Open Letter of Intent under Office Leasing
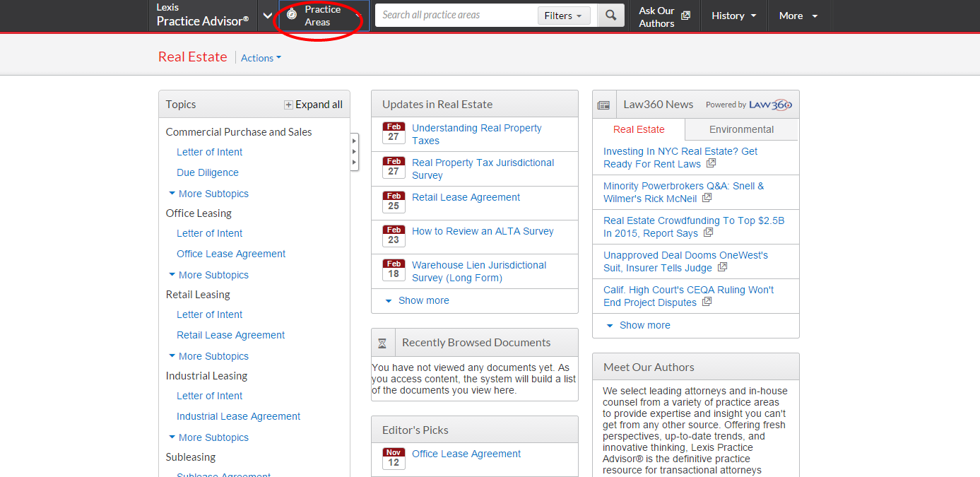 pyautogui.click(x=209, y=233)
